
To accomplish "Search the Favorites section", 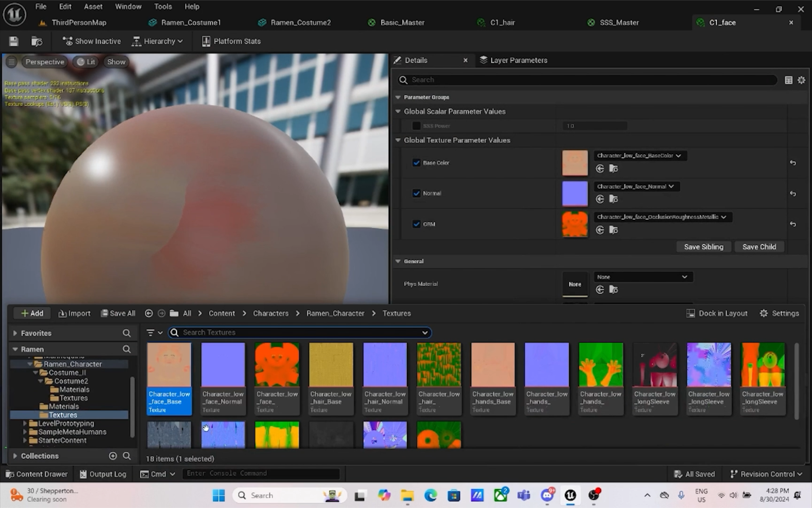I will (x=127, y=333).
